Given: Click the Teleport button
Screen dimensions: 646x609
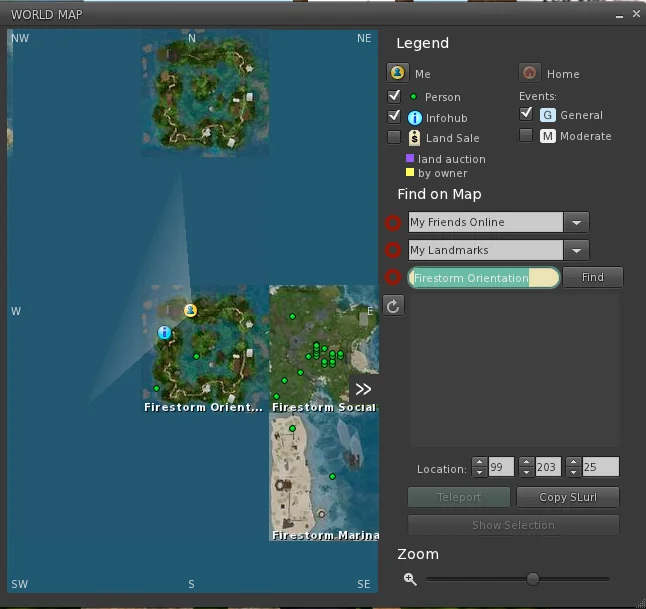Looking at the screenshot, I should point(459,497).
